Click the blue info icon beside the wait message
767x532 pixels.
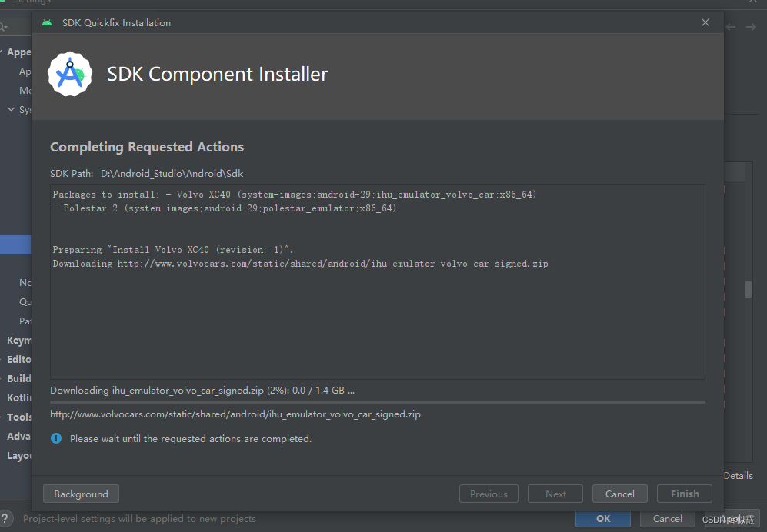point(56,438)
